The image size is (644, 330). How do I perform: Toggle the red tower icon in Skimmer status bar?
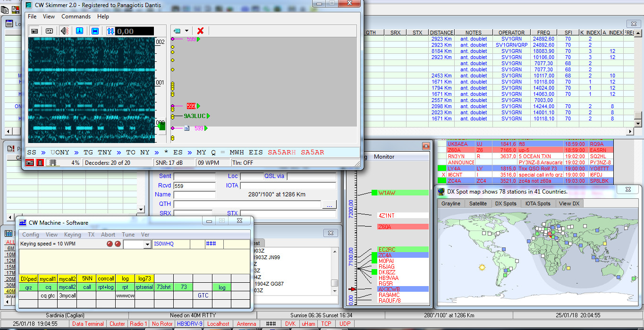click(x=40, y=162)
